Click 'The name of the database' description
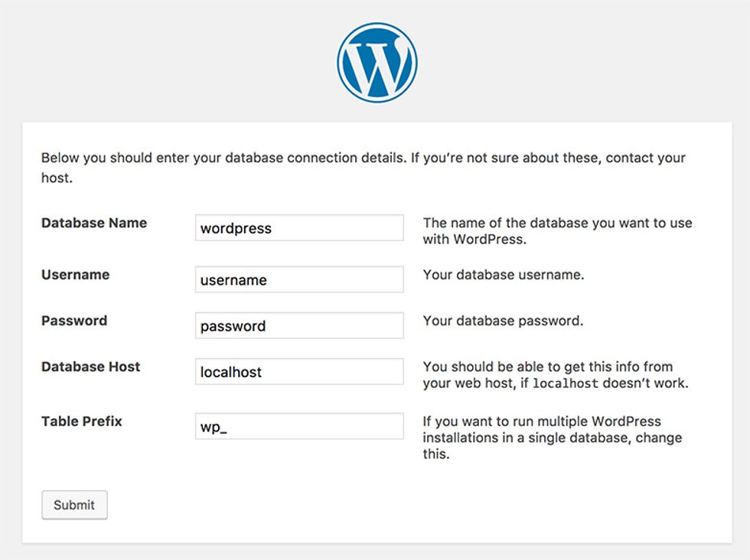Image resolution: width=750 pixels, height=560 pixels. coord(557,231)
